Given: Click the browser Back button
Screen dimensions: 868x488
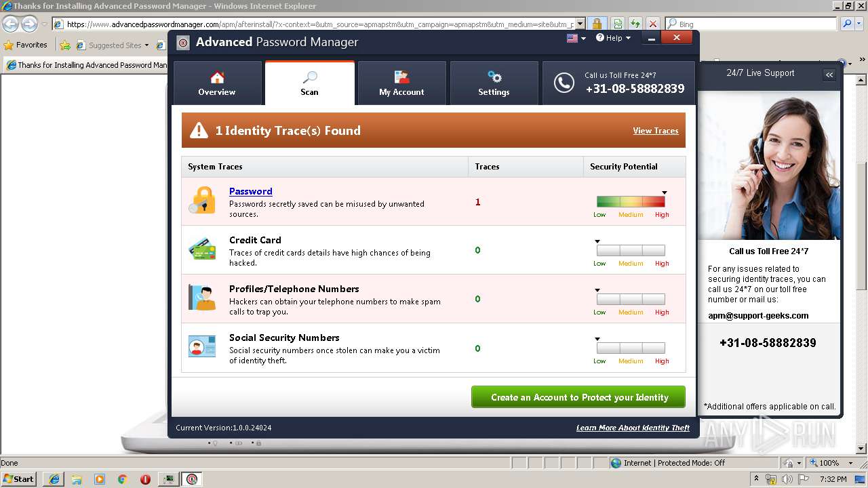Looking at the screenshot, I should [10, 24].
